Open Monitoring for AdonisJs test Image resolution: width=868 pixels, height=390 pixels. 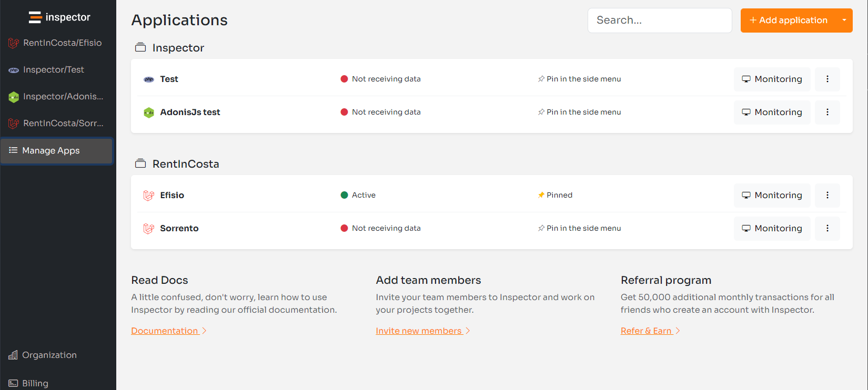coord(772,112)
